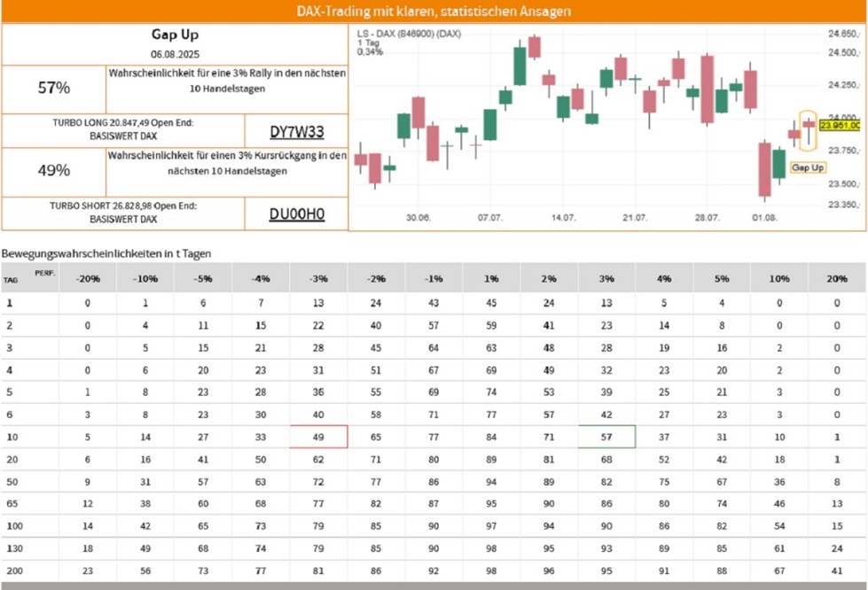Click the 23.500 price axis label
The image size is (868, 590).
click(x=843, y=183)
